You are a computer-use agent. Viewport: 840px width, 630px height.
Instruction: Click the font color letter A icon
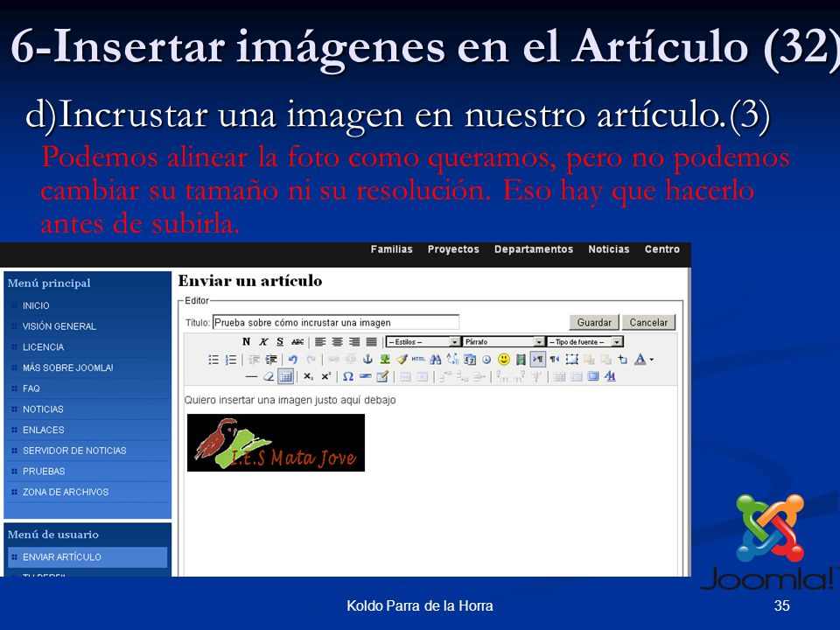point(640,360)
